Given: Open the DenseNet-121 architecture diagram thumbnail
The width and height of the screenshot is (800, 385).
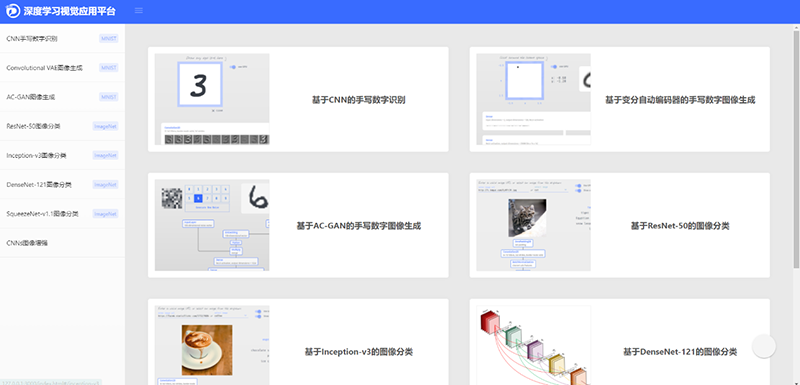Looking at the screenshot, I should pyautogui.click(x=534, y=345).
